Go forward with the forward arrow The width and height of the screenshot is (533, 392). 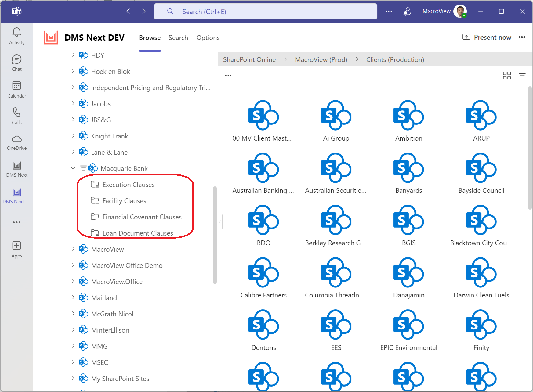pyautogui.click(x=144, y=11)
